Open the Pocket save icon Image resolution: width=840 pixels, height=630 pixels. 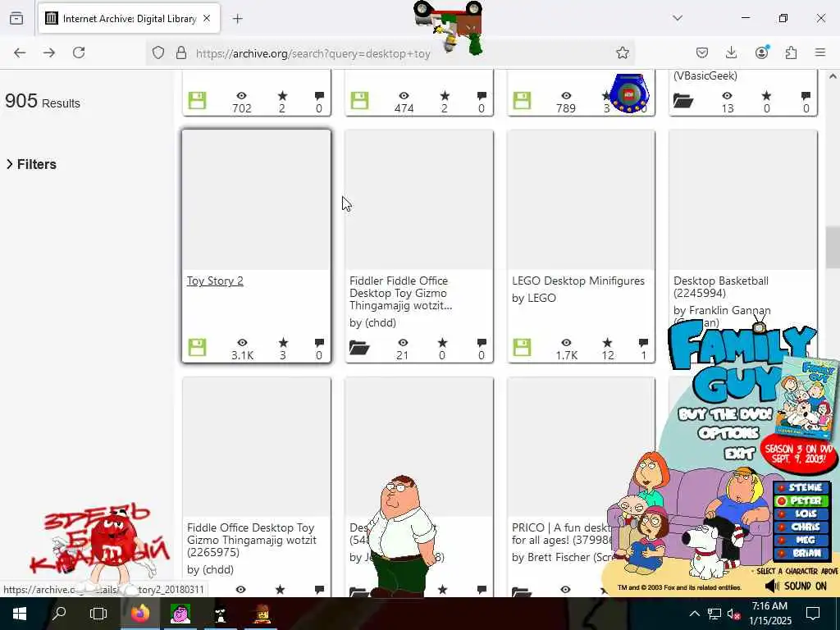702,52
